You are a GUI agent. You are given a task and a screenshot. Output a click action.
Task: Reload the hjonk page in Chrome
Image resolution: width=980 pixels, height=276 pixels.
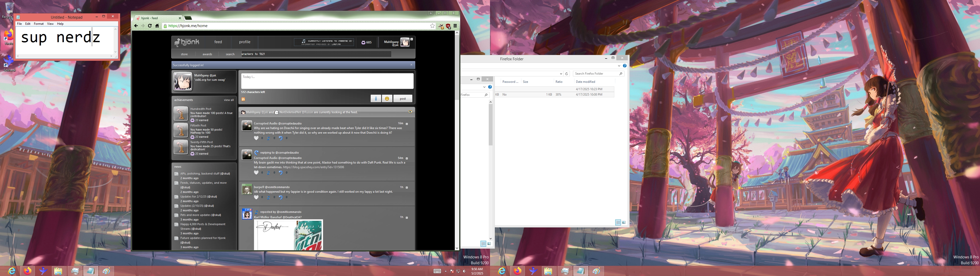(150, 26)
